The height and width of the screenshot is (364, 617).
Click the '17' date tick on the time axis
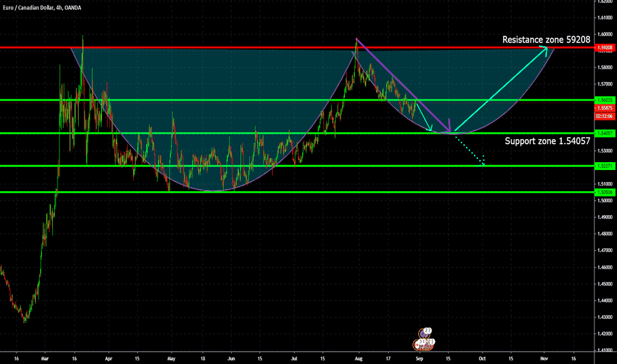pos(388,359)
